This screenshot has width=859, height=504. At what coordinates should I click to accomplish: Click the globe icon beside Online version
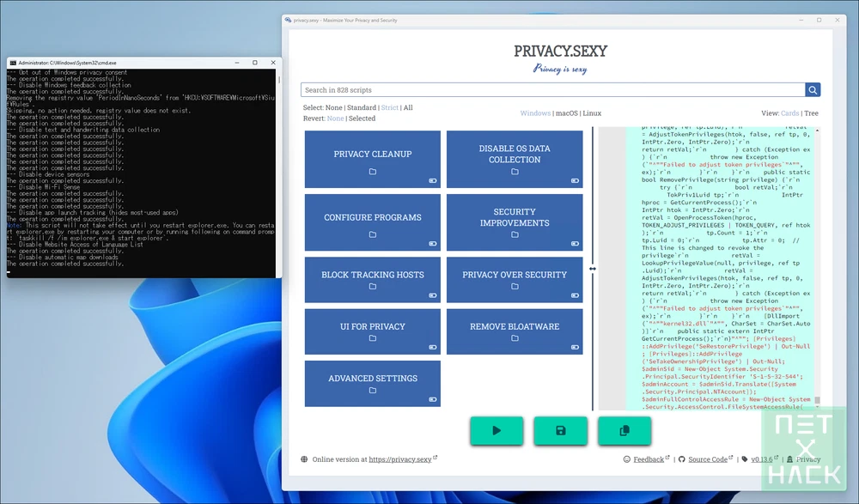coord(304,459)
